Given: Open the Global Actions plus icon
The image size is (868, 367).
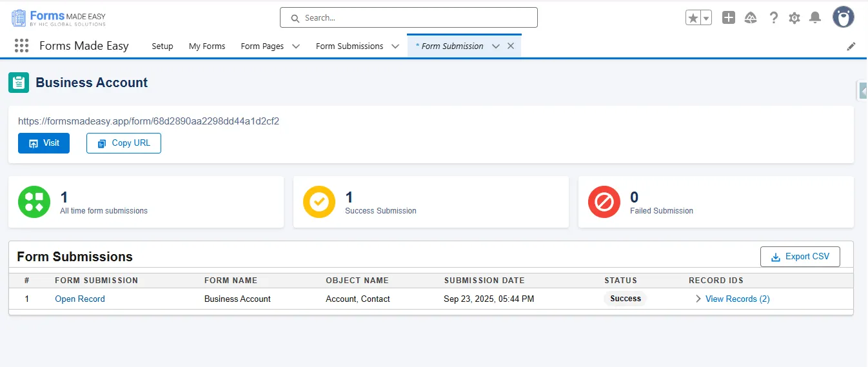Looking at the screenshot, I should point(729,18).
